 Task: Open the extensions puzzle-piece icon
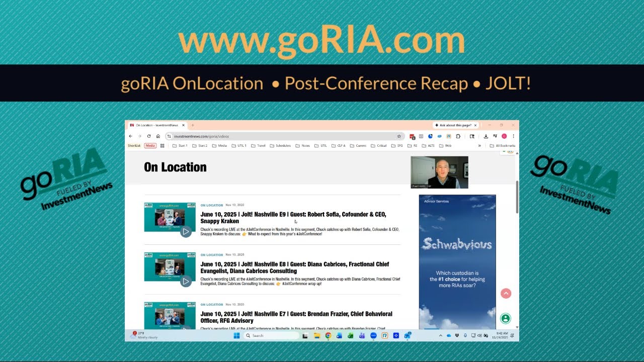point(458,136)
